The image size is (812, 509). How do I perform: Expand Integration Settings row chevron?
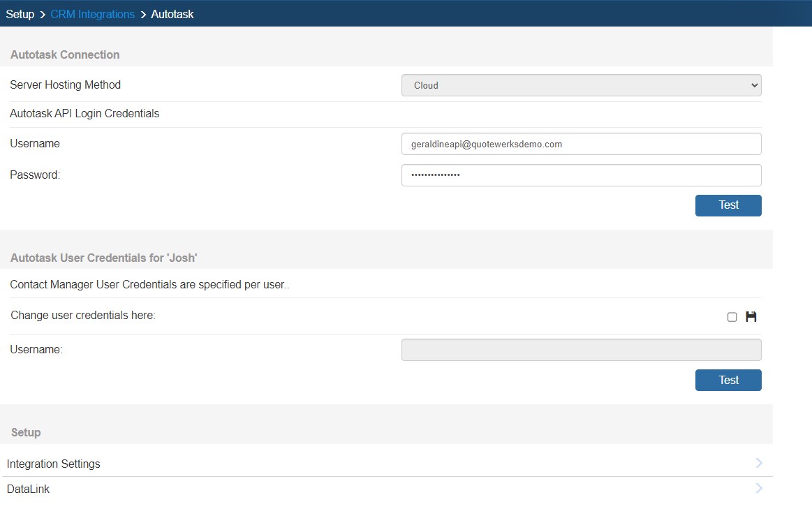[x=759, y=463]
